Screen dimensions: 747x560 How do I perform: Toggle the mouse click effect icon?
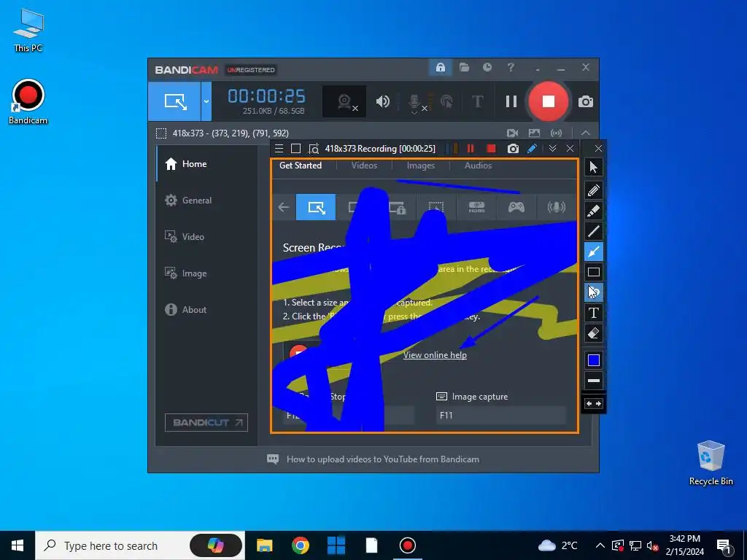(x=446, y=101)
